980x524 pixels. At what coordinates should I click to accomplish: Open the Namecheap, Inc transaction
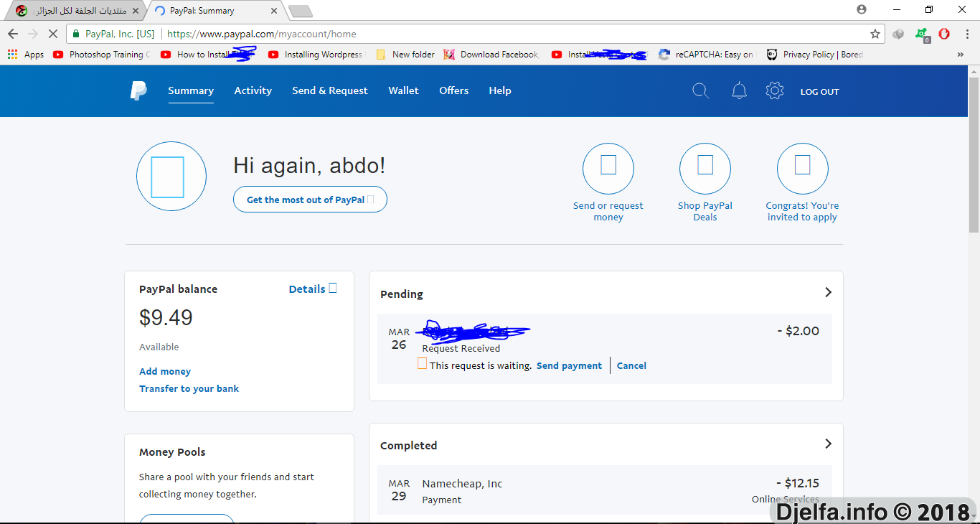point(604,490)
